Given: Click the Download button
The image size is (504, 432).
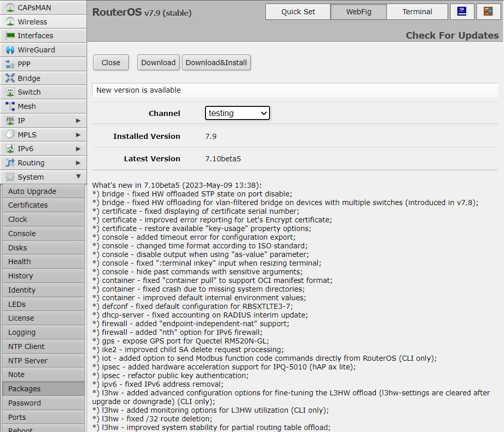Looking at the screenshot, I should pyautogui.click(x=158, y=63).
